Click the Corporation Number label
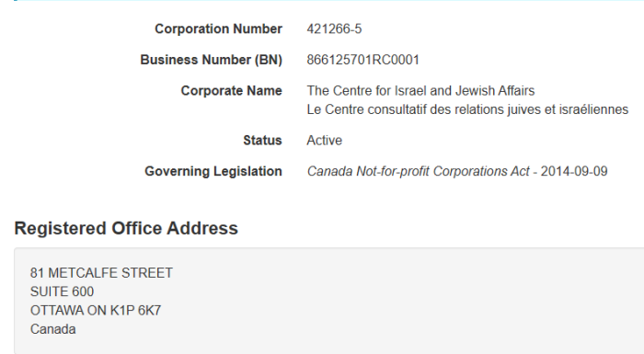Screen dimensions: 644x354 pyautogui.click(x=218, y=29)
